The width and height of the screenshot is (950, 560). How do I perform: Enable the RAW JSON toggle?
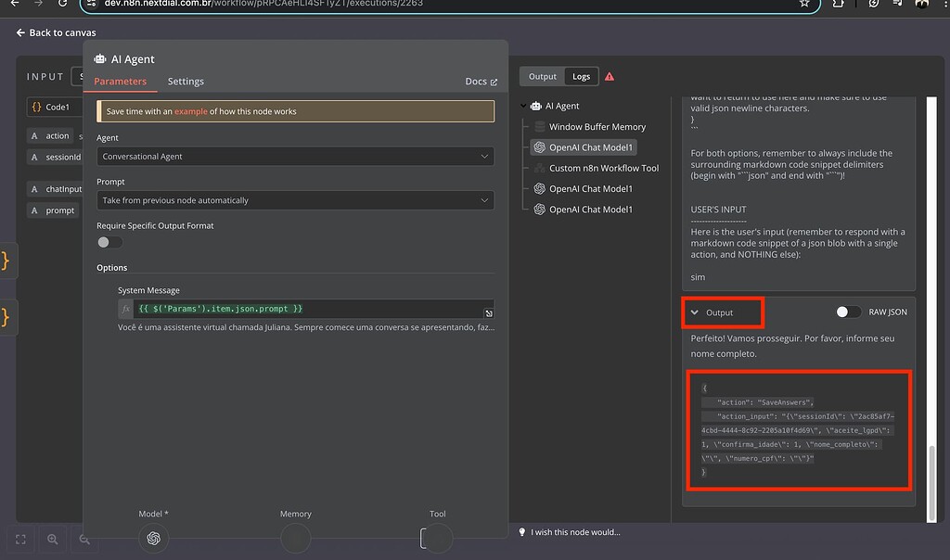pos(845,312)
